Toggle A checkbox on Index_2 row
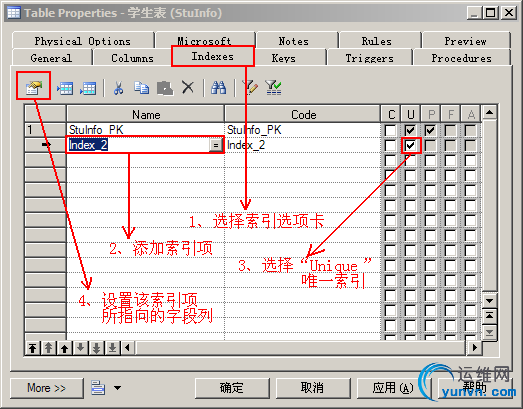Image resolution: width=523 pixels, height=409 pixels. (471, 145)
